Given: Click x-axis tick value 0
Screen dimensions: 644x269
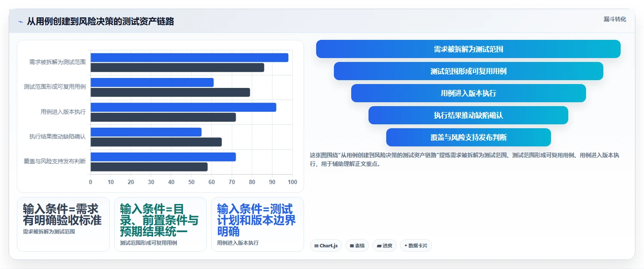Looking at the screenshot, I should tap(90, 182).
